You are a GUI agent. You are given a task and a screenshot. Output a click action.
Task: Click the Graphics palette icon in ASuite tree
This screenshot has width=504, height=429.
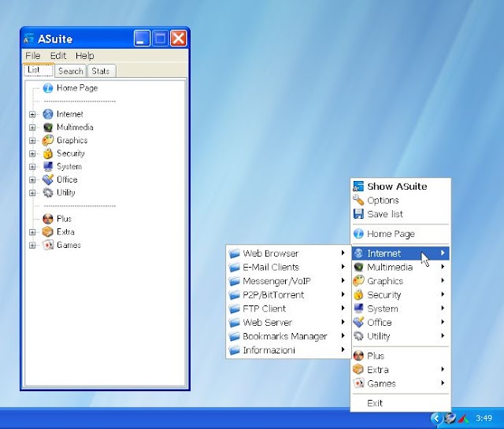click(48, 140)
